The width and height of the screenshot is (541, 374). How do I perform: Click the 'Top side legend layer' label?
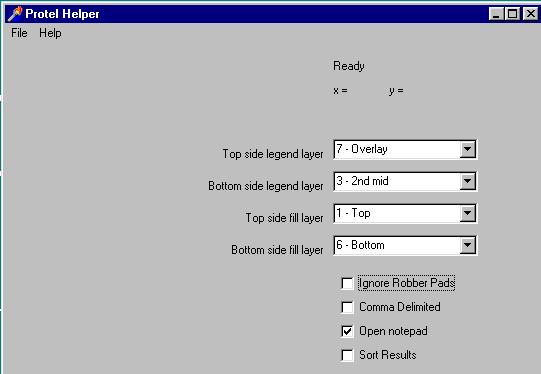[x=273, y=154]
